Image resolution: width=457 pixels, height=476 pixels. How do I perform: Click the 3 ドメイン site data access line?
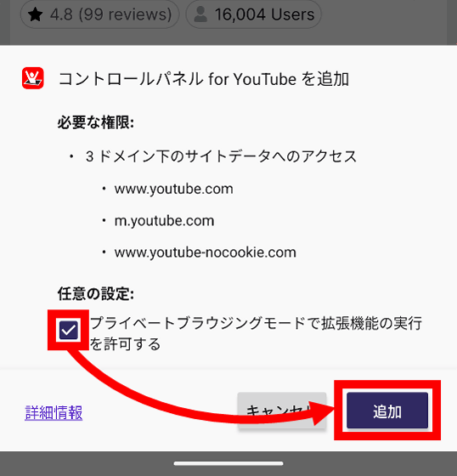point(221,156)
